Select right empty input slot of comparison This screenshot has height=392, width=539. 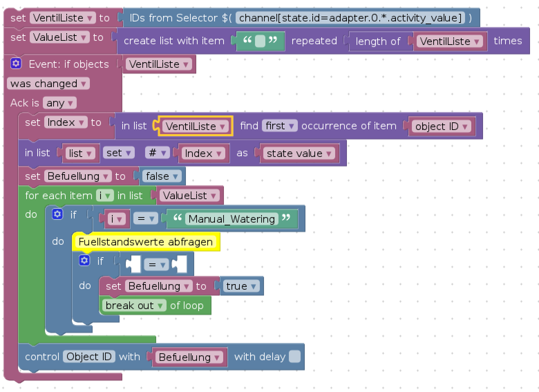[x=180, y=265]
